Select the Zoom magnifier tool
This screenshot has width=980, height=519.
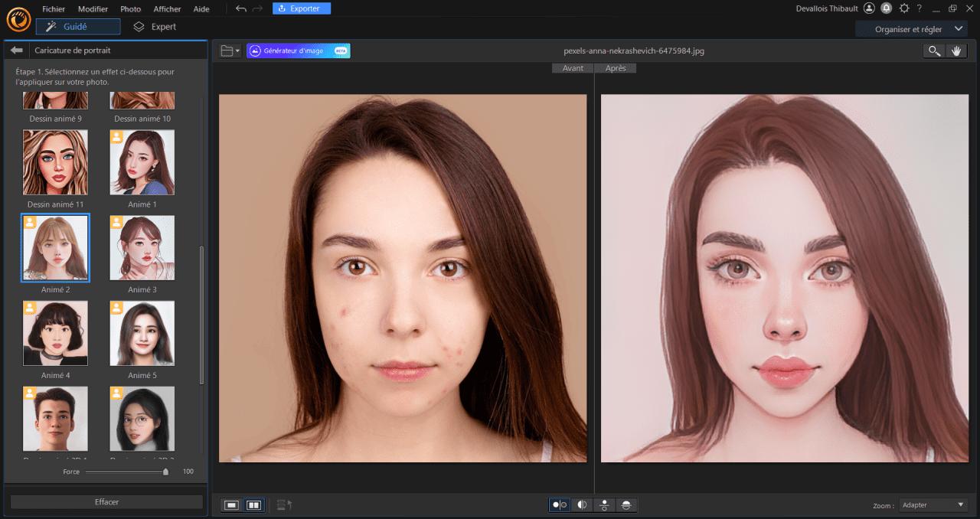(x=933, y=51)
